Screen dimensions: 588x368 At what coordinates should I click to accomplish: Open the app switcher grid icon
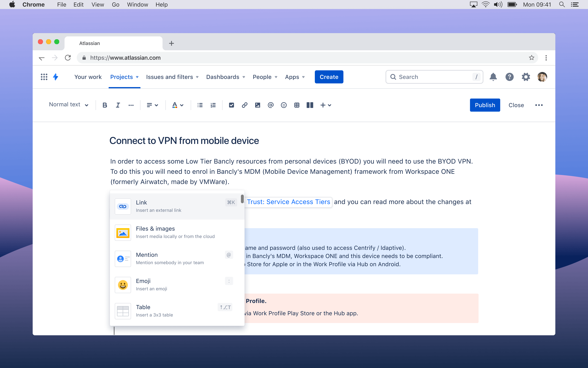(x=44, y=77)
